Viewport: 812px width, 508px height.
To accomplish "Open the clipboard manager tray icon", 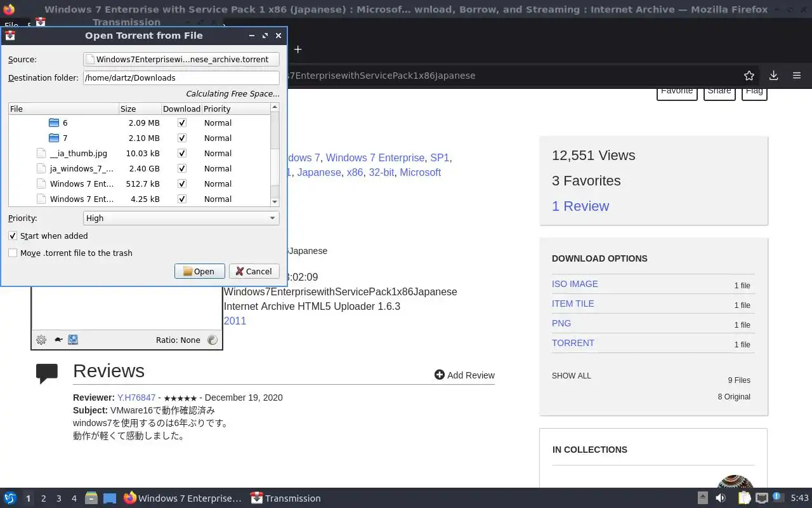I will point(744,498).
